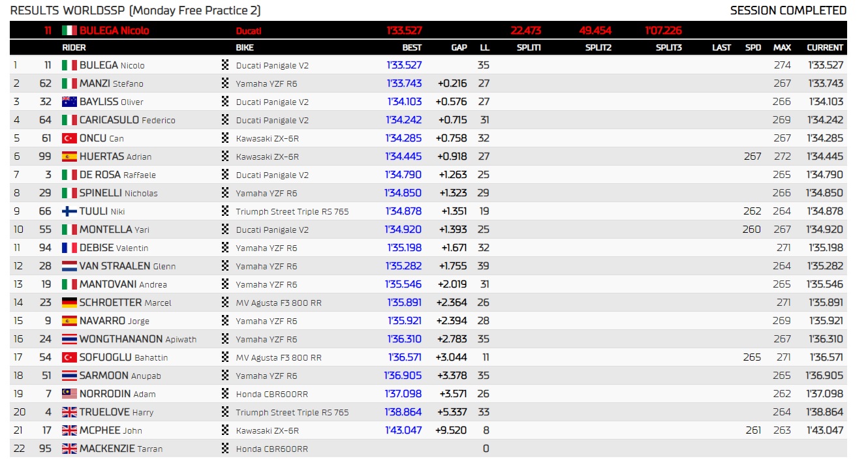
Task: Click the blue best time 1'34.103
Action: [x=405, y=102]
